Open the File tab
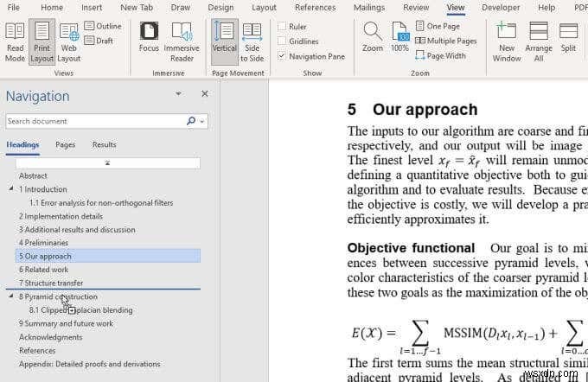The width and height of the screenshot is (588, 382). click(x=14, y=8)
